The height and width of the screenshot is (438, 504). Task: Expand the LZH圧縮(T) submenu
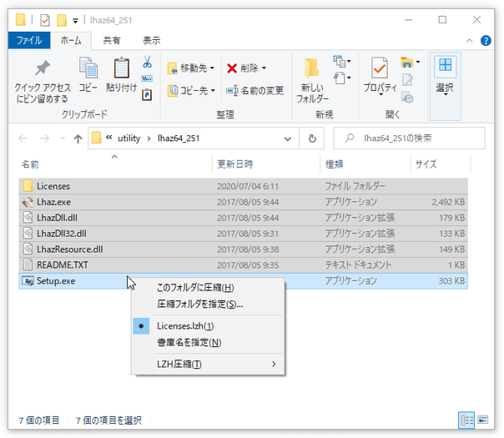coord(274,364)
